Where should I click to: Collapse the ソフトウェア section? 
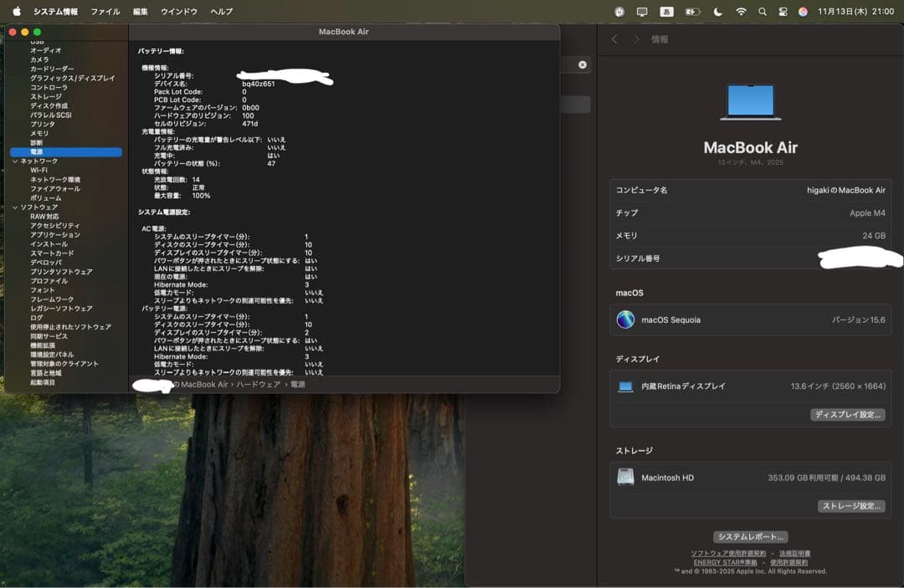click(x=15, y=207)
